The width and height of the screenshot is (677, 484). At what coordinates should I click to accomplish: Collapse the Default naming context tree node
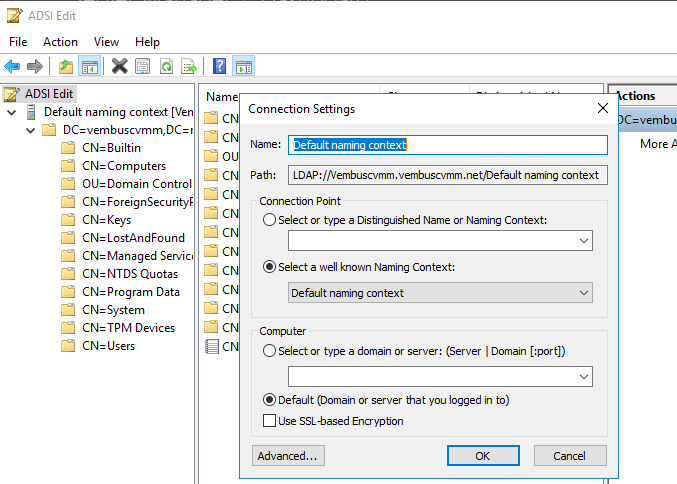click(x=12, y=113)
